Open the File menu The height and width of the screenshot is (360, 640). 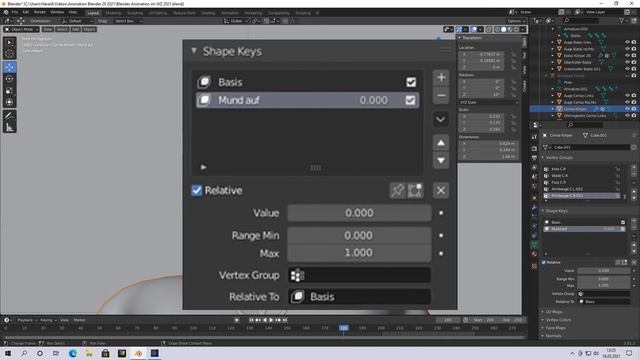click(15, 12)
